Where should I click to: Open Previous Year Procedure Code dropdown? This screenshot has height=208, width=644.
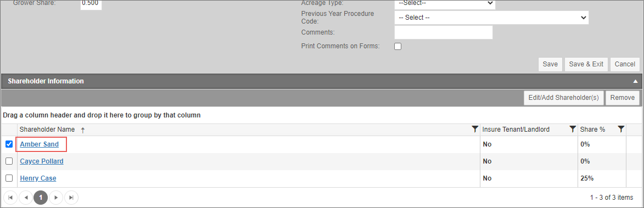[x=491, y=18]
